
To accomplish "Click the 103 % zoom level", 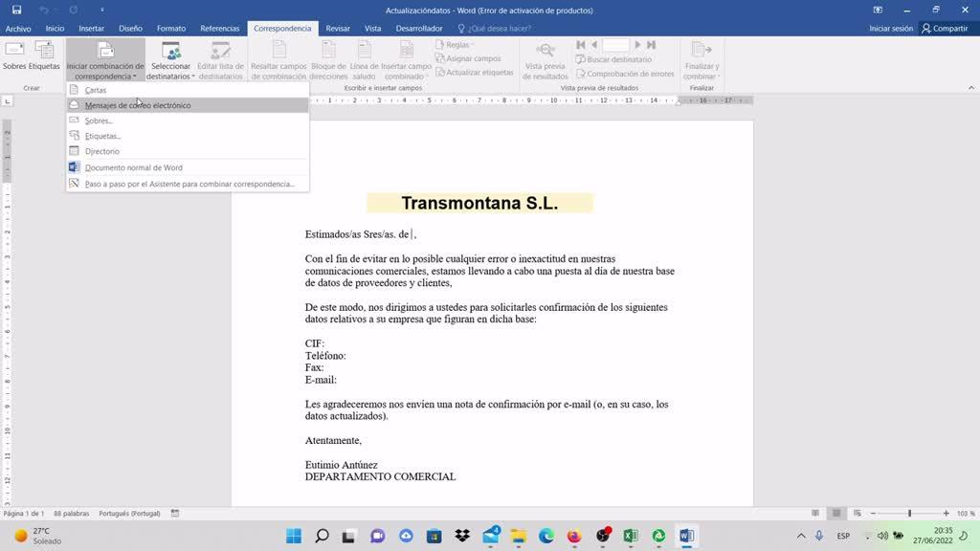I will 966,514.
